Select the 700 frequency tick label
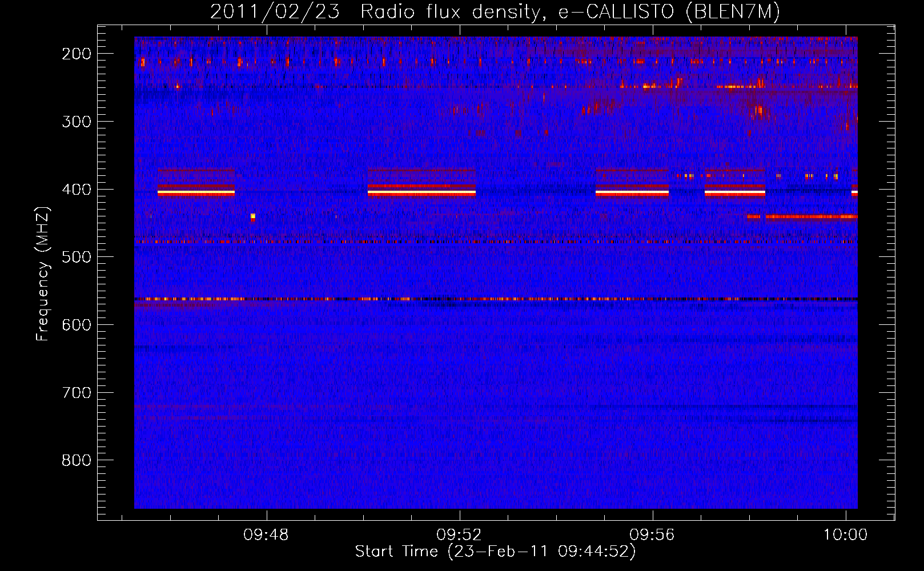The image size is (924, 571). 77,393
